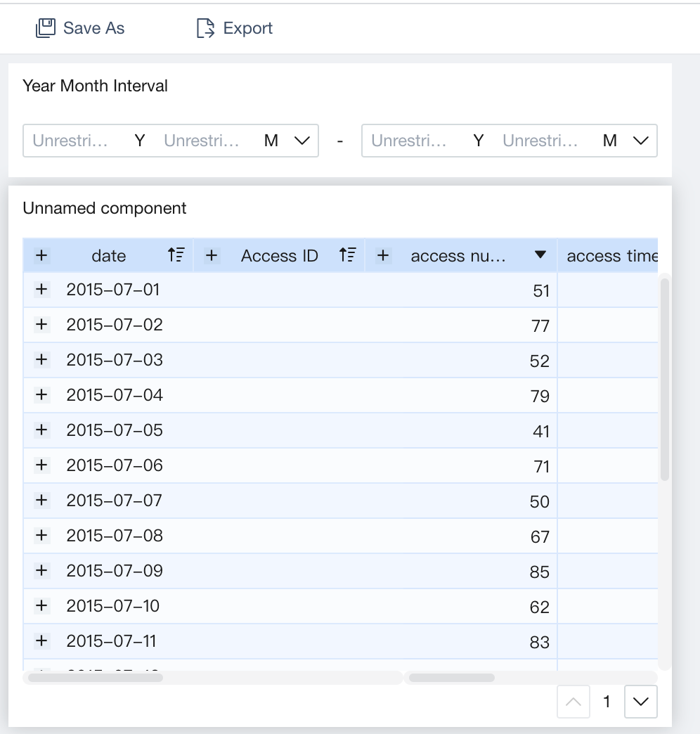Expand row 2015-07-01
This screenshot has width=700, height=734.
[41, 290]
